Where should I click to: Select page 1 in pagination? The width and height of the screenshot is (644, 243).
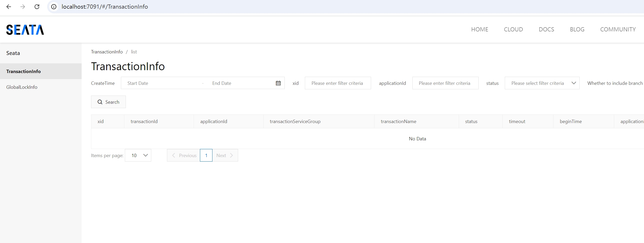click(206, 155)
